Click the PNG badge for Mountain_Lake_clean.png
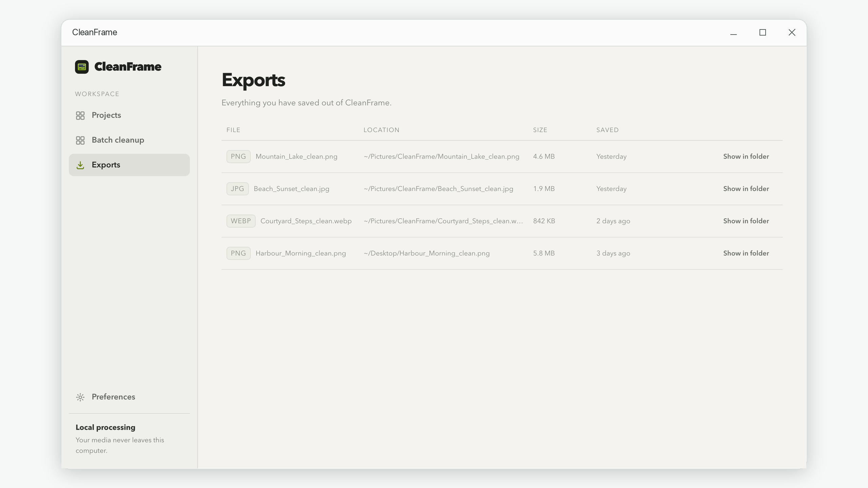 tap(238, 157)
